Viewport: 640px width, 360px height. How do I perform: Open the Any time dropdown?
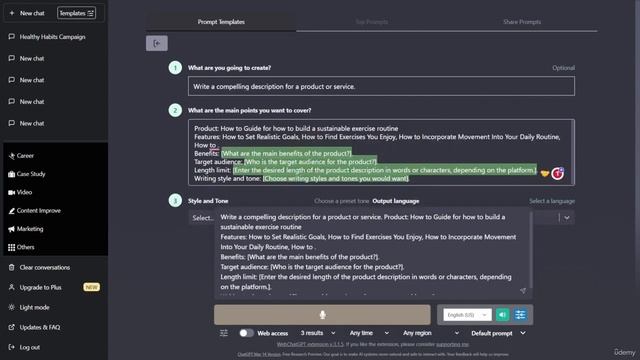tap(369, 333)
